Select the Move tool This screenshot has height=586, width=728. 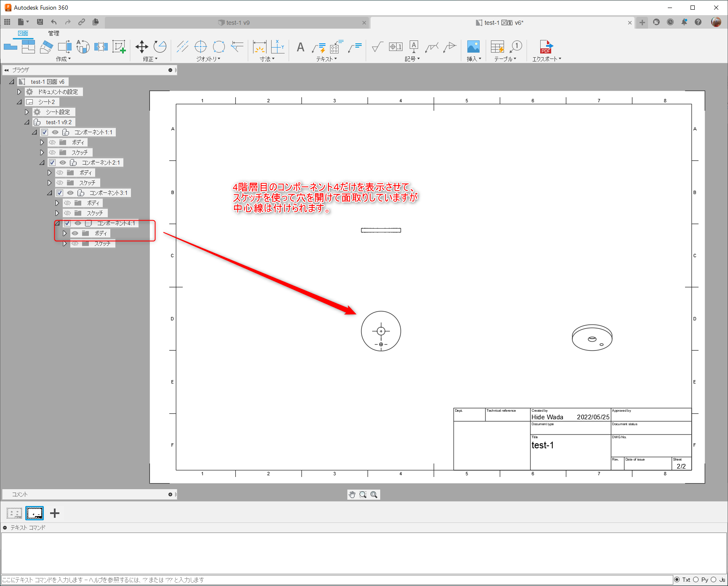141,47
